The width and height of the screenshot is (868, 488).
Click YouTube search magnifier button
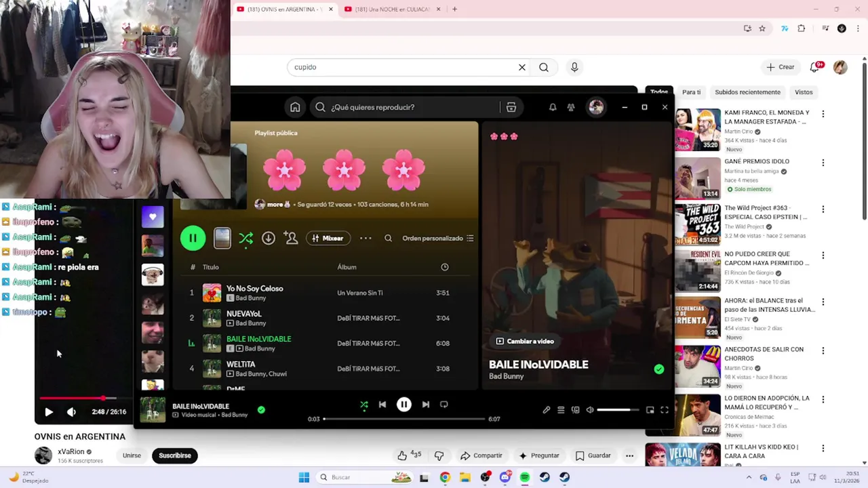[x=544, y=67]
